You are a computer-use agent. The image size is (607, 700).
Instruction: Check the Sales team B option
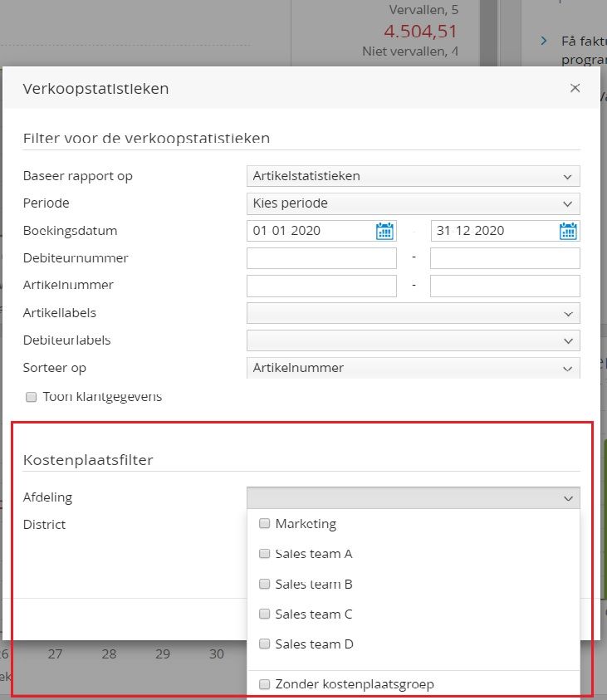pos(265,584)
